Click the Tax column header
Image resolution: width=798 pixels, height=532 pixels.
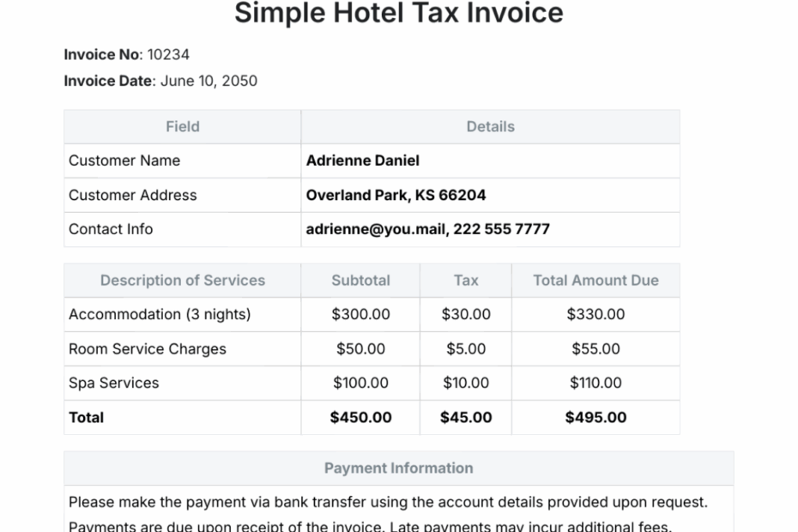(x=465, y=281)
